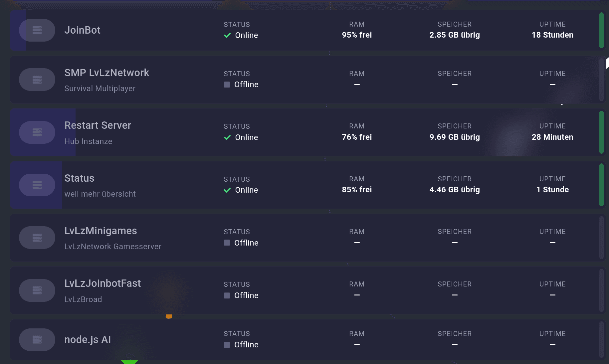Click the node.js AI server icon

click(x=37, y=340)
